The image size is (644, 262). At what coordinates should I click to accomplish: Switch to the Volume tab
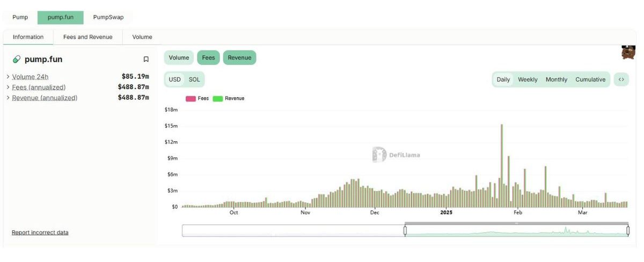[x=142, y=37]
